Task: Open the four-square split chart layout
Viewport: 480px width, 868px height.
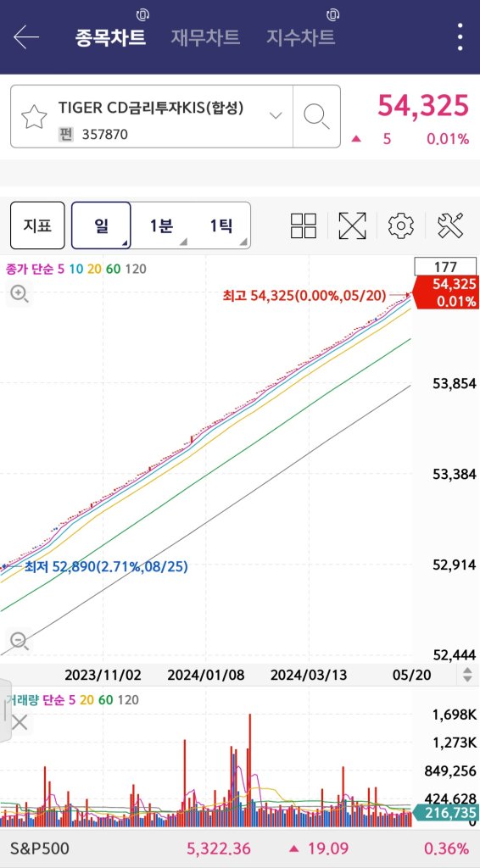Action: coord(304,225)
